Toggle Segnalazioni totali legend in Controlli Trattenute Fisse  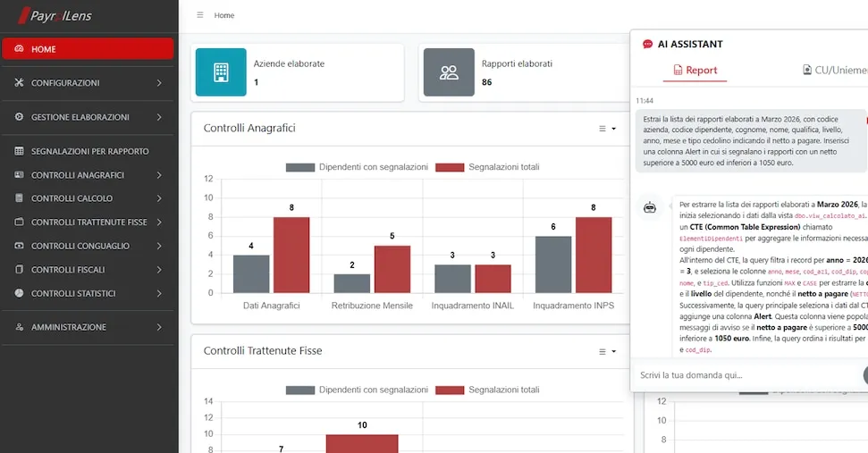(487, 390)
